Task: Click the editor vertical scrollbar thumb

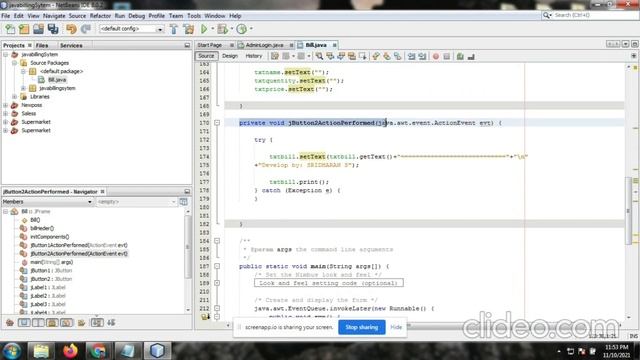Action: pyautogui.click(x=628, y=210)
